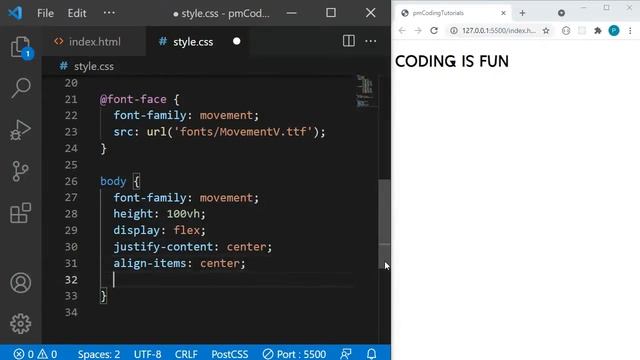Click the Chrome address bar URL
The image size is (640, 360).
(499, 31)
